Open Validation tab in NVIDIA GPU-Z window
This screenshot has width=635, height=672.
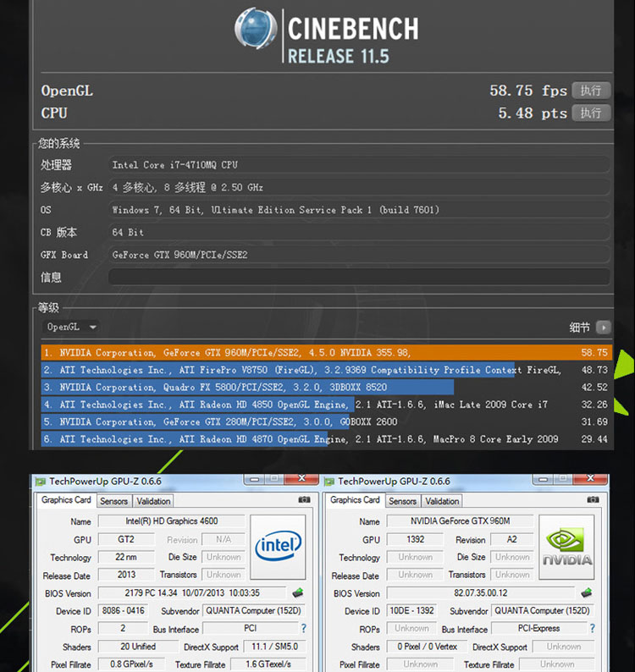click(x=442, y=501)
